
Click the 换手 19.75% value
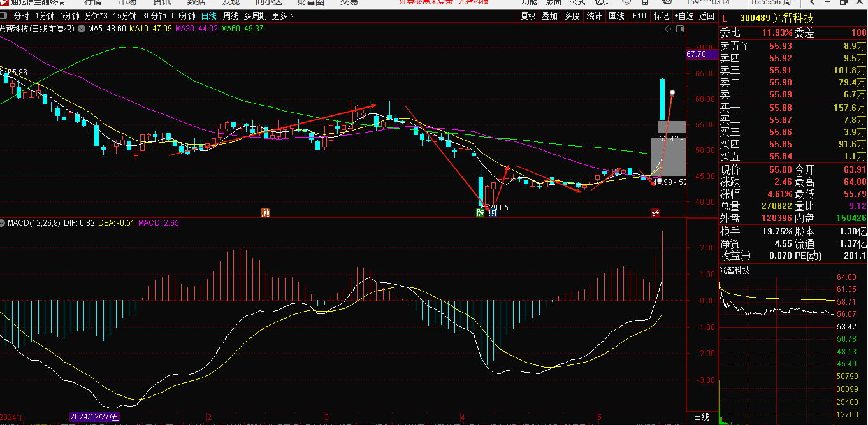[777, 231]
